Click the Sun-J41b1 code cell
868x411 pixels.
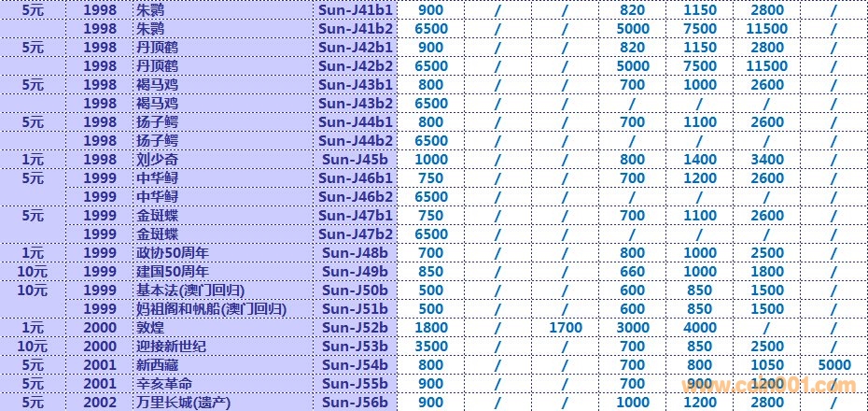click(356, 9)
